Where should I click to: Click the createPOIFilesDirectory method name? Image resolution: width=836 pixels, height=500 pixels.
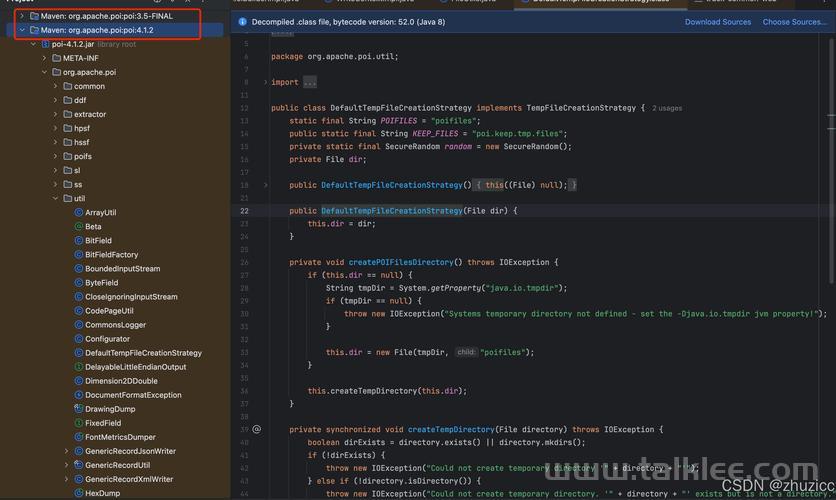pos(400,262)
